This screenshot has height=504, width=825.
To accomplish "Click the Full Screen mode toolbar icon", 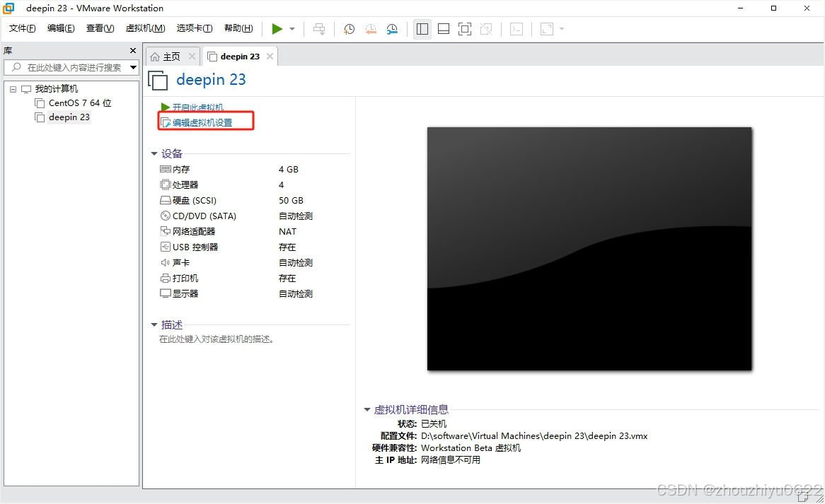I will [465, 29].
